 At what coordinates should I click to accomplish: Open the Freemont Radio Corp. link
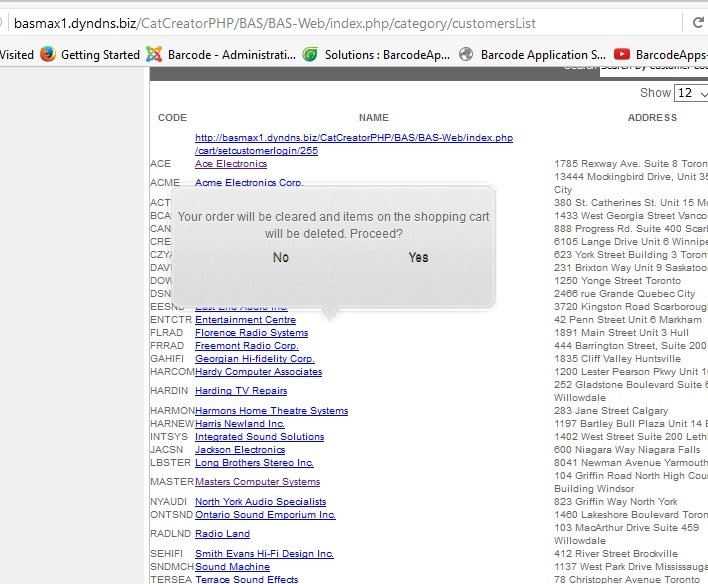point(247,346)
